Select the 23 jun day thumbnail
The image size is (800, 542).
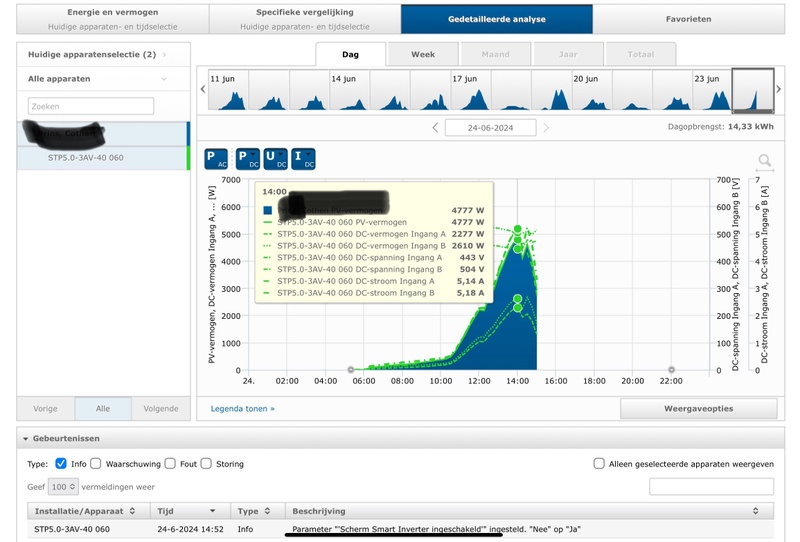pos(712,90)
